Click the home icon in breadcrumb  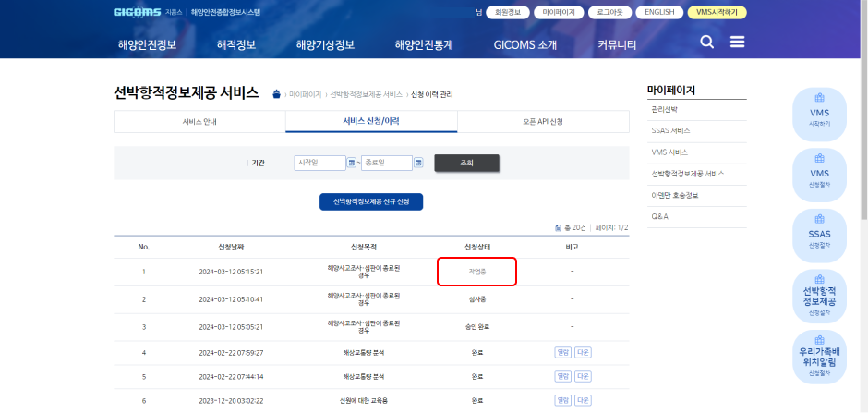pos(276,94)
